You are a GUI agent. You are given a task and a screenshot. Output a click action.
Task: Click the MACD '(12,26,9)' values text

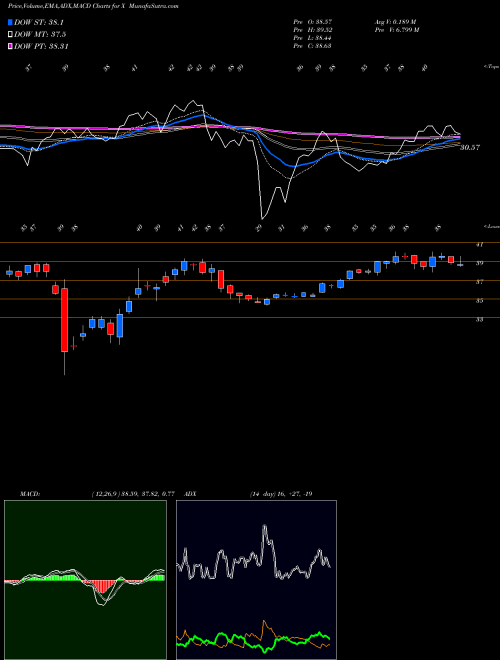tap(133, 494)
